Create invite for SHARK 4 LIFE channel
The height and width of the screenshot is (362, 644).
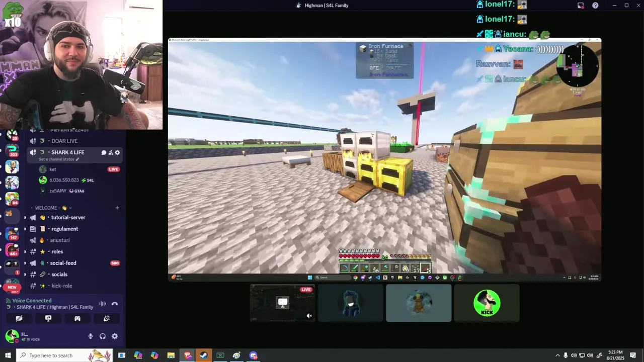111,153
